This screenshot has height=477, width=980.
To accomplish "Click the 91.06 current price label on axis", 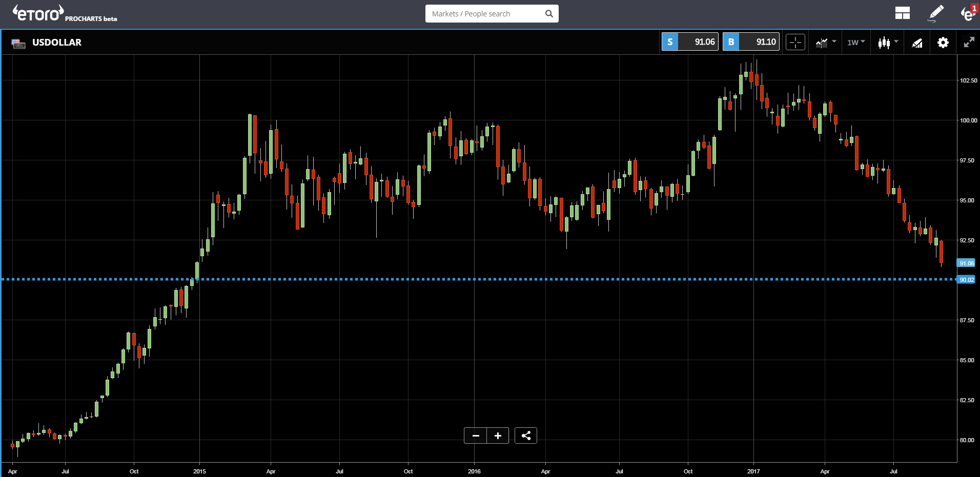I will (x=967, y=263).
